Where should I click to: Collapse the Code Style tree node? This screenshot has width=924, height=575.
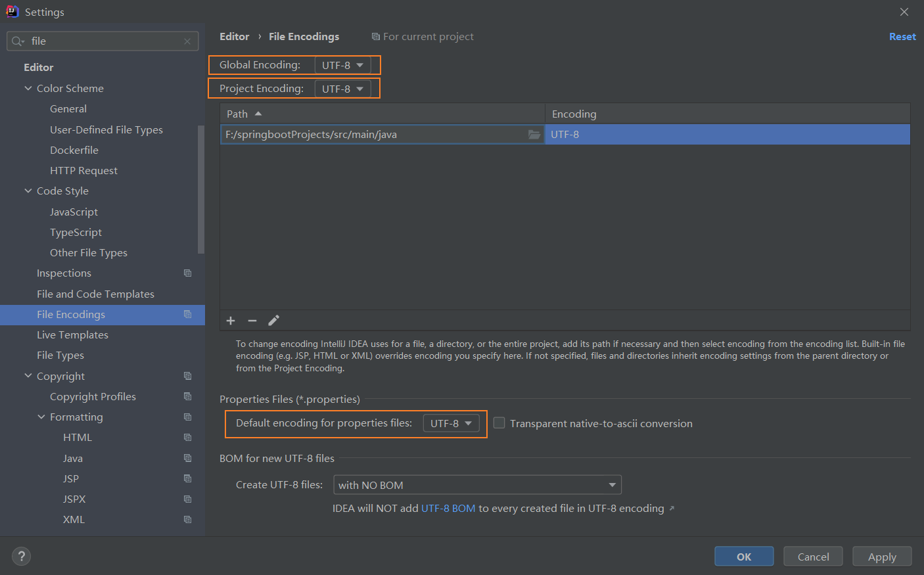pyautogui.click(x=28, y=191)
